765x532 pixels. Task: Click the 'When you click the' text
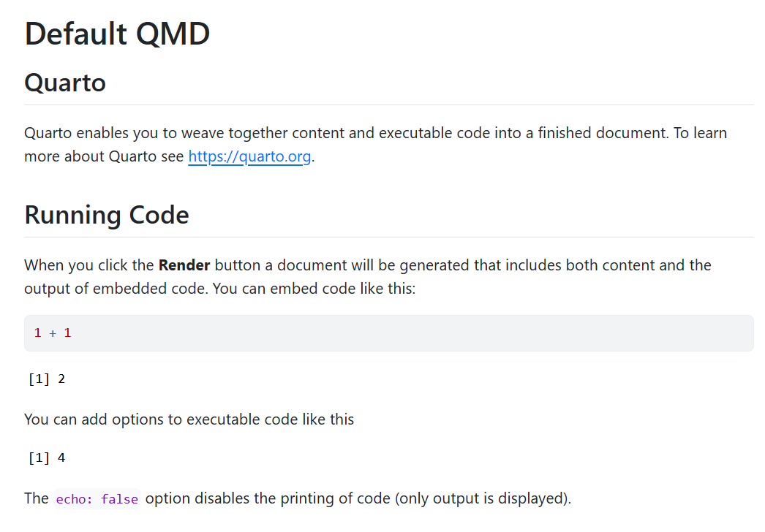pyautogui.click(x=89, y=265)
